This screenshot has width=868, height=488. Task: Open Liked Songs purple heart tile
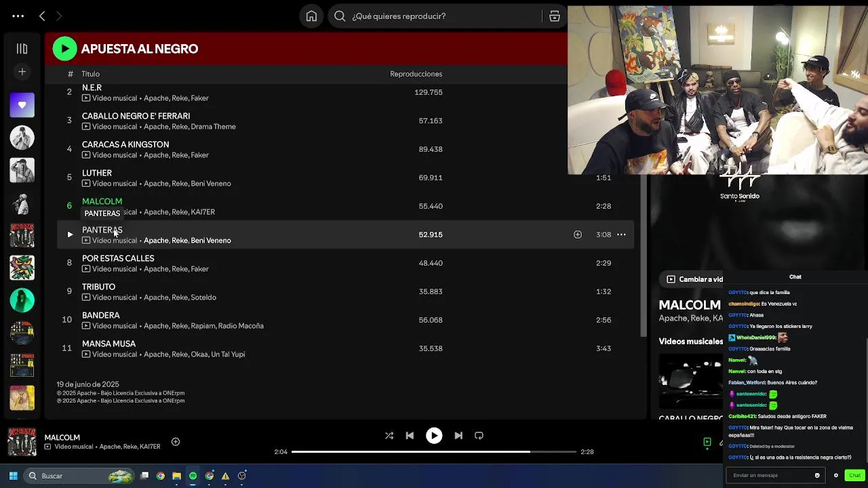(22, 105)
